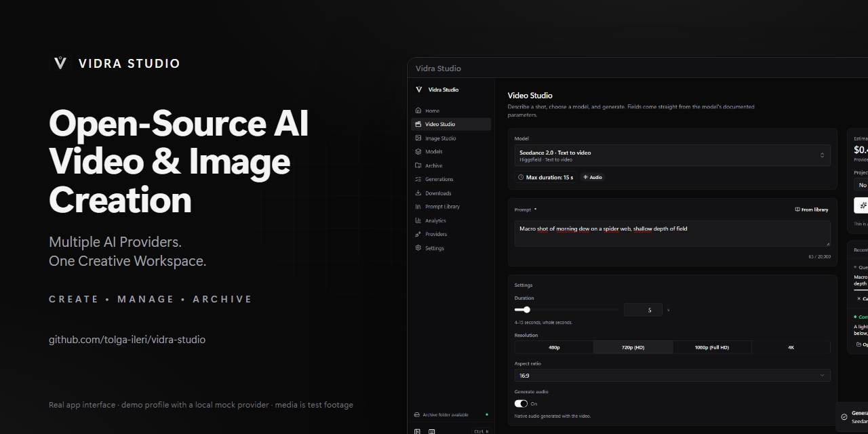Open the Analytics chart icon
The width and height of the screenshot is (868, 434).
(x=418, y=220)
